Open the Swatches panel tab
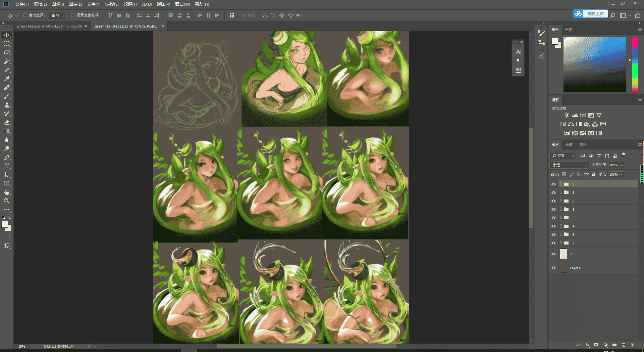Image resolution: width=644 pixels, height=352 pixels. pos(569,30)
